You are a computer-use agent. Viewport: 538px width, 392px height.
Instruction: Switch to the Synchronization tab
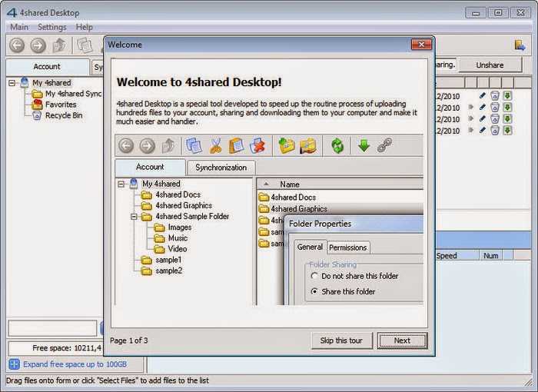click(221, 168)
